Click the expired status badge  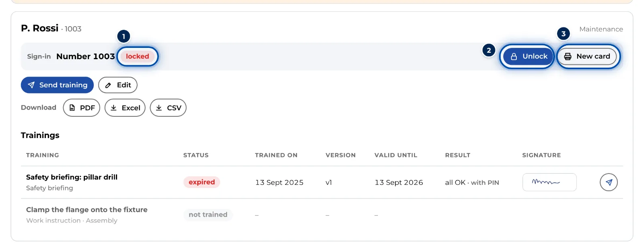point(202,182)
